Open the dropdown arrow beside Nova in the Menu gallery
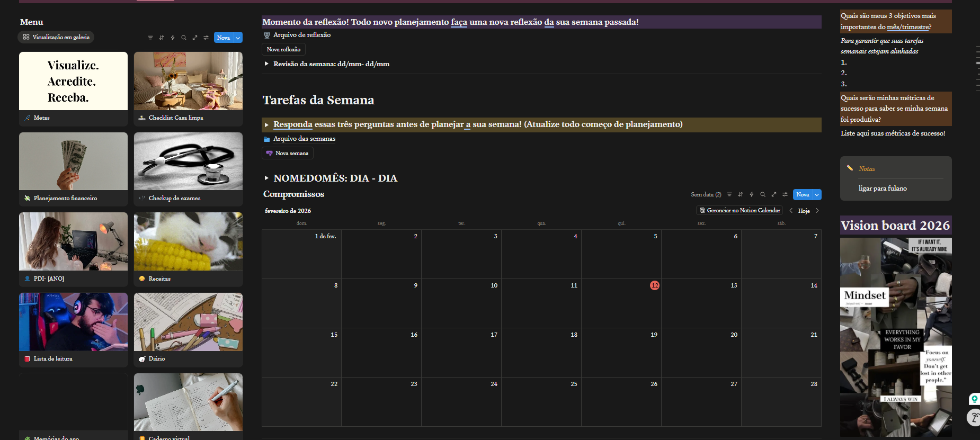Viewport: 980px width, 440px height. tap(238, 38)
